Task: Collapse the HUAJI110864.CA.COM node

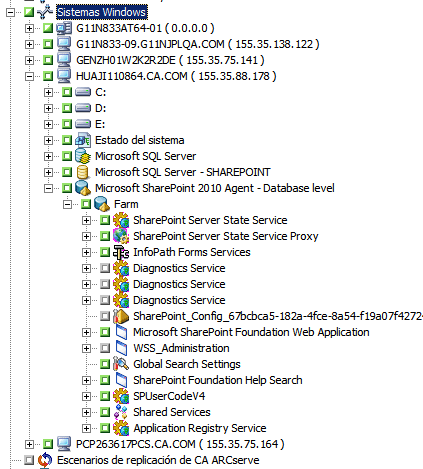Action: (29, 76)
